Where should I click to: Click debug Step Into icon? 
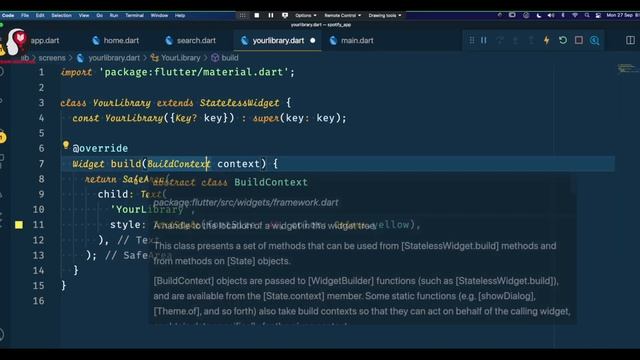click(x=516, y=40)
